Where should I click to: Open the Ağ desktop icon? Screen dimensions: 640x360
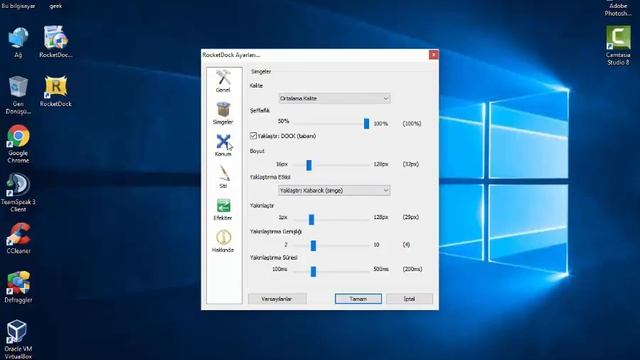click(18, 42)
